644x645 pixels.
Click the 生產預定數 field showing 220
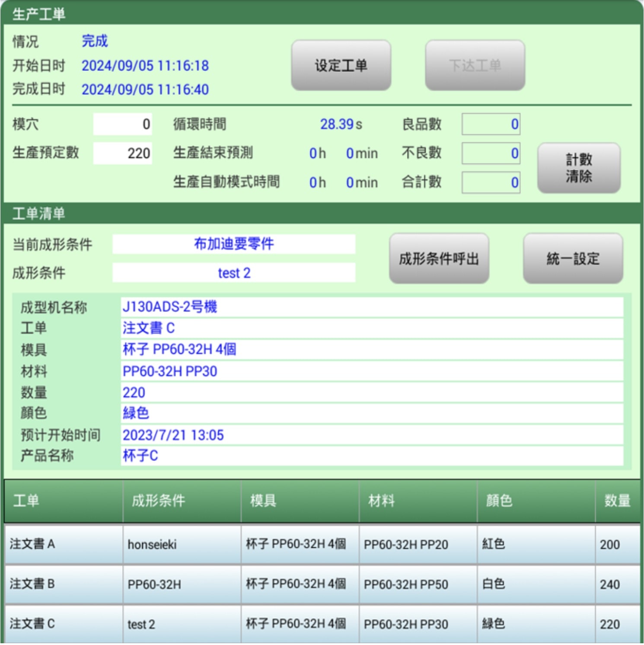point(123,153)
